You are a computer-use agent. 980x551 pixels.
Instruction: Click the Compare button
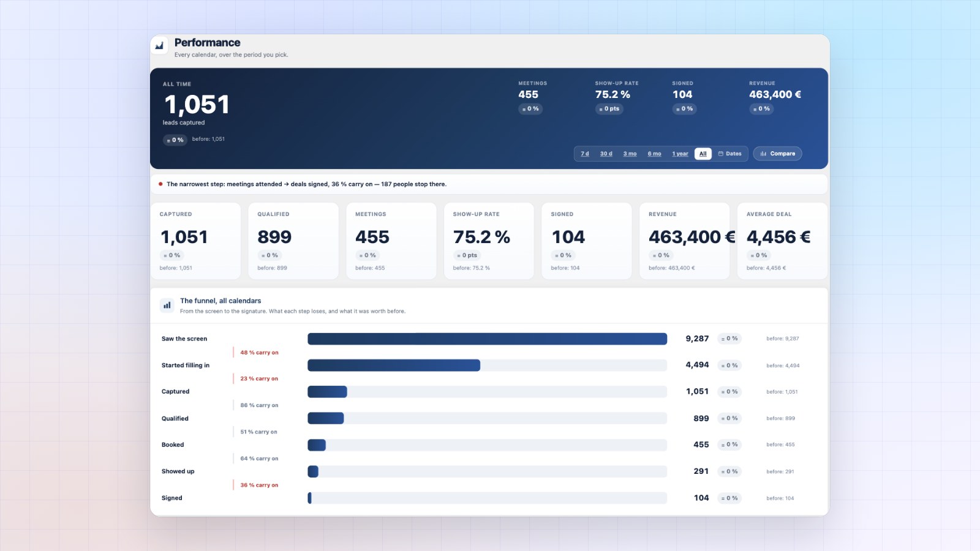[x=777, y=154]
